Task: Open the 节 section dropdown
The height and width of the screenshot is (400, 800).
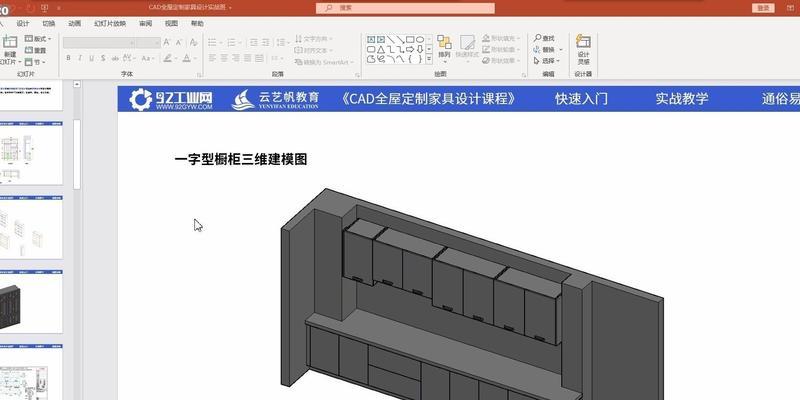Action: [x=35, y=62]
